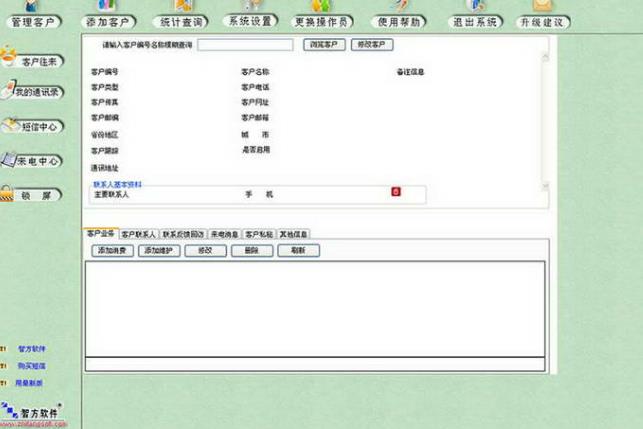Screen dimensions: 643x429
Task: Switch to the 客户联系人 tab
Action: 139,234
